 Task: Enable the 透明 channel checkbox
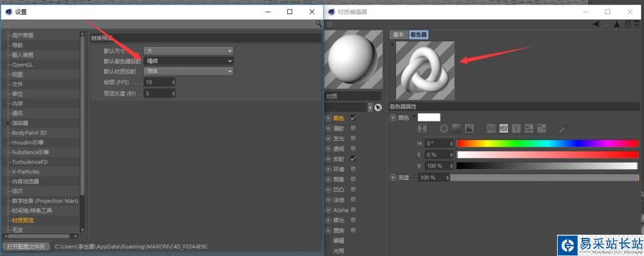353,148
